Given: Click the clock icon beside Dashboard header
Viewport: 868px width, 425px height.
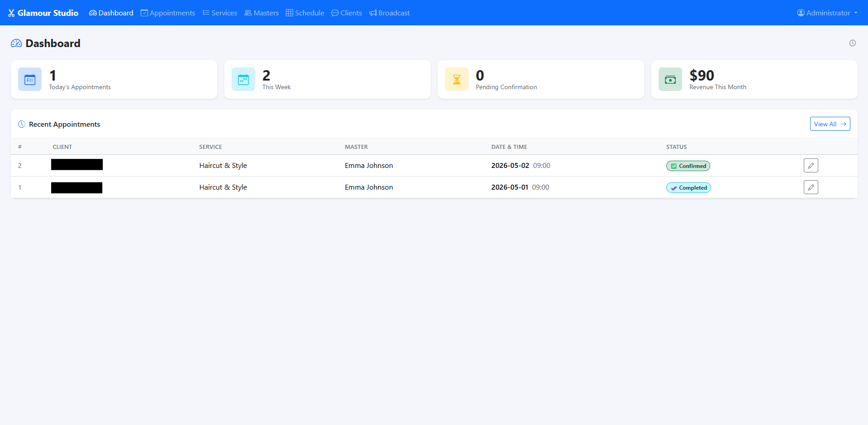Looking at the screenshot, I should coord(853,43).
